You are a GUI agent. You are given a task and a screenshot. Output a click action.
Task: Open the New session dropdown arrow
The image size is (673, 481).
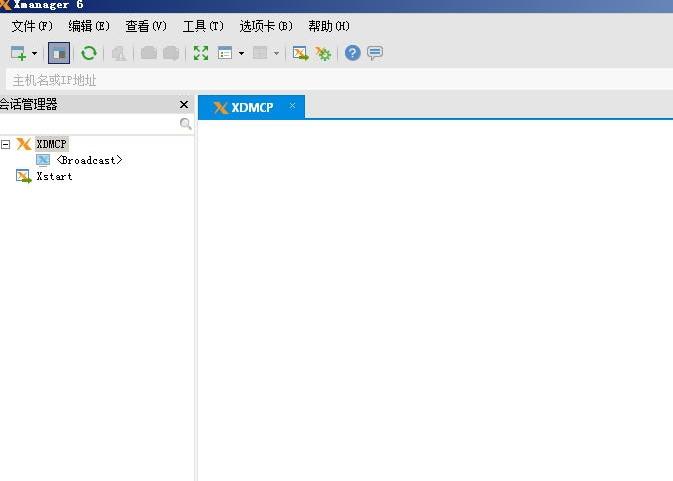click(34, 54)
